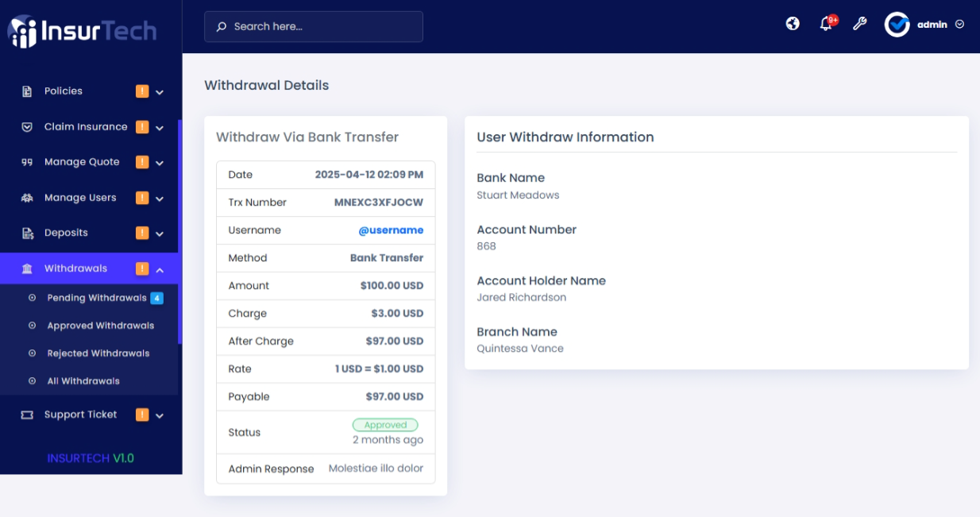
Task: Expand the Claim Insurance chevron
Action: [160, 128]
